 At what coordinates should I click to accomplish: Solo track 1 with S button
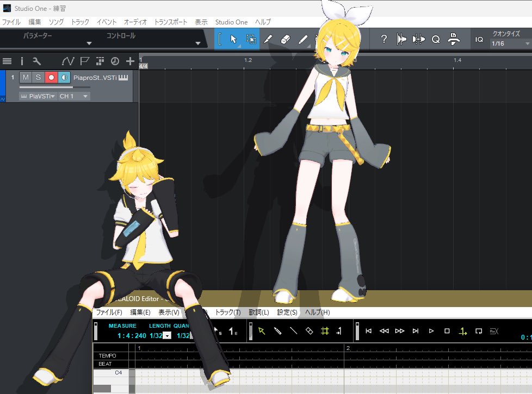click(38, 77)
